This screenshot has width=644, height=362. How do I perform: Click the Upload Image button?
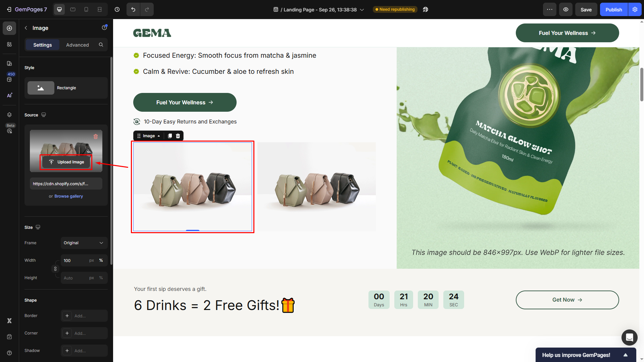click(66, 162)
